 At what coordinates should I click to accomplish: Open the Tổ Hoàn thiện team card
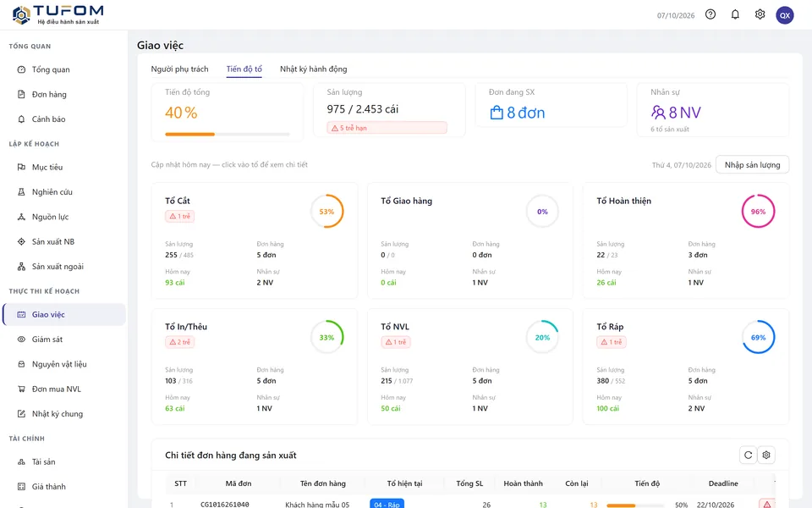point(686,240)
